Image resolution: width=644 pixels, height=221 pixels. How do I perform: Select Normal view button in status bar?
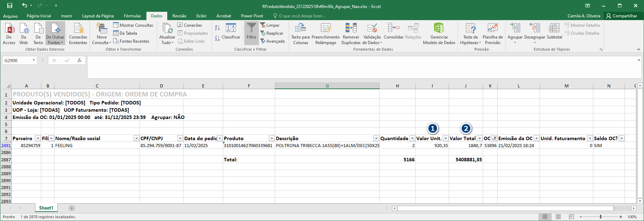[545, 217]
